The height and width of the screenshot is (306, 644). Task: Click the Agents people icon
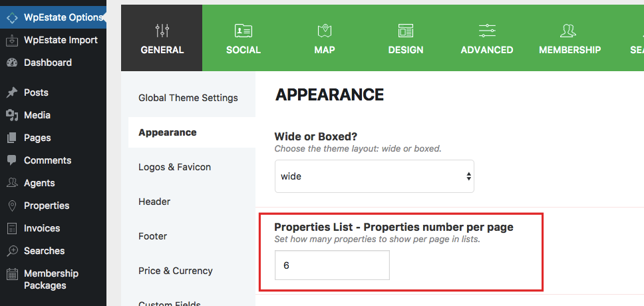click(x=13, y=183)
